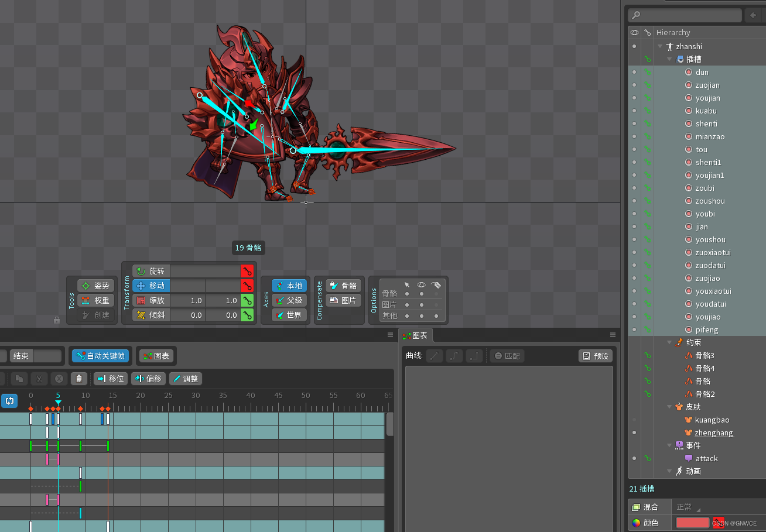766x532 pixels.
Task: Click the viewport lock icon near Tools
Action: [57, 320]
